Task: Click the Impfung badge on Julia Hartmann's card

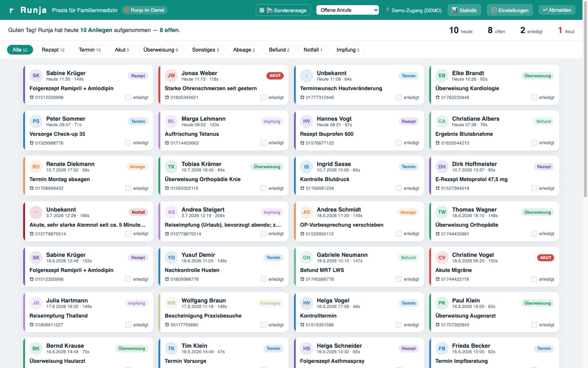Action: [136, 303]
